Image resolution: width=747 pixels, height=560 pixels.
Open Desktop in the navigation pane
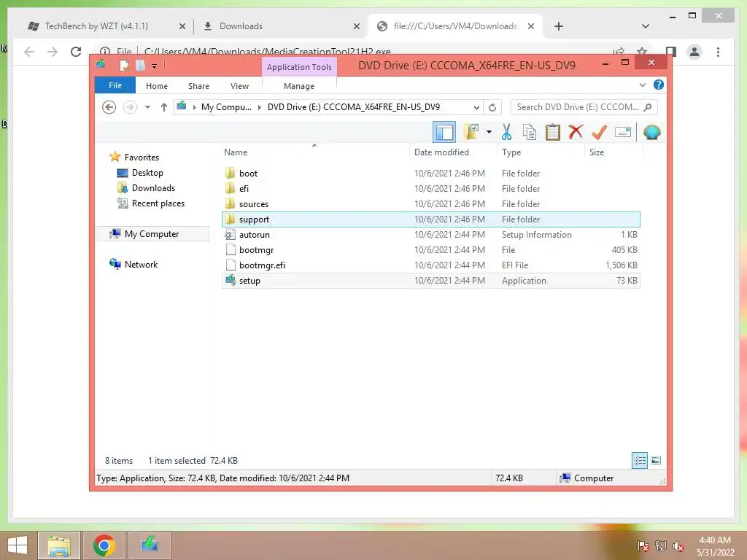(147, 172)
